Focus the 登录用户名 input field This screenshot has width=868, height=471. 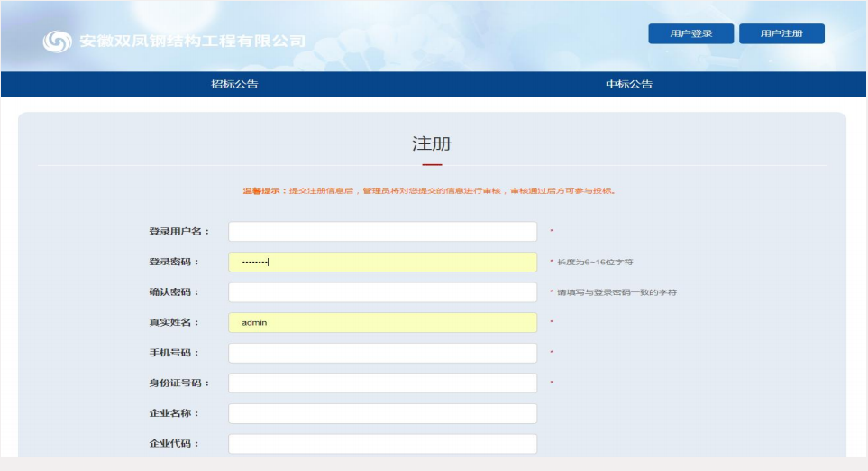(382, 232)
